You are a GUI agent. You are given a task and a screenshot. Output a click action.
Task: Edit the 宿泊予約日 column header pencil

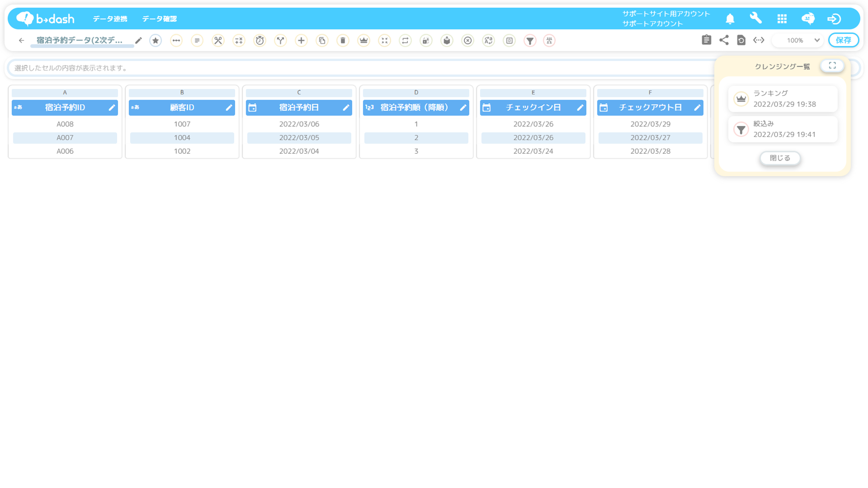(x=346, y=107)
